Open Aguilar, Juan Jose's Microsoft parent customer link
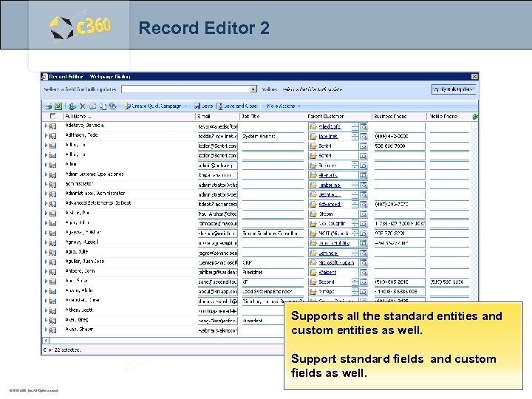The width and height of the screenshot is (532, 399). coord(336,262)
